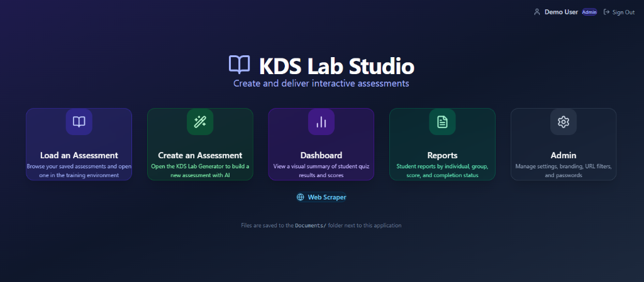Click the Documents/ folder name in footer
The image size is (644, 282).
311,225
